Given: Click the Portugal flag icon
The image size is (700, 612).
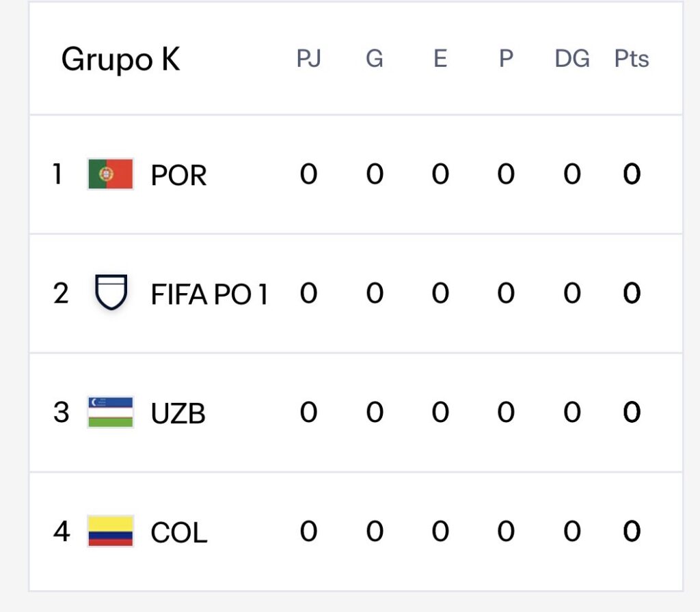Looking at the screenshot, I should coord(111,174).
